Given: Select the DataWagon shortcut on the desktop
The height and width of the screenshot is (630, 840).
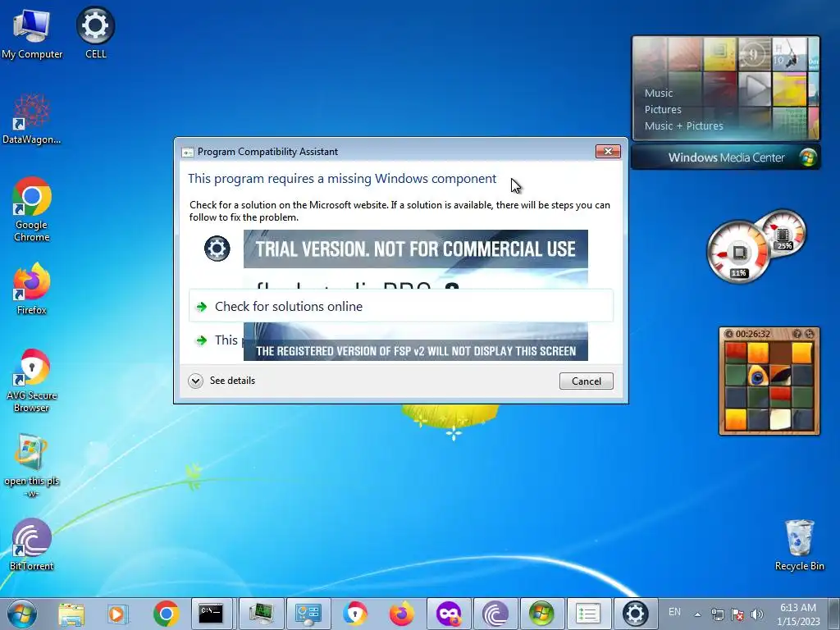Looking at the screenshot, I should pyautogui.click(x=32, y=119).
